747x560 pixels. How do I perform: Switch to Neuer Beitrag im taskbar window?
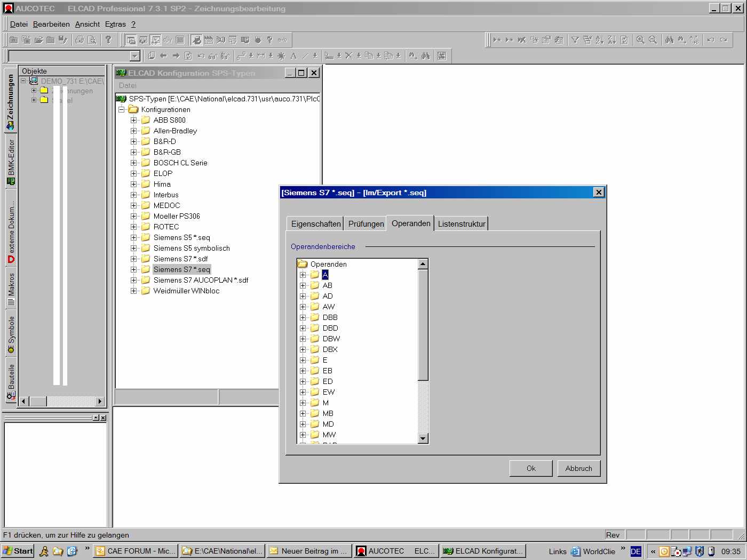(308, 551)
